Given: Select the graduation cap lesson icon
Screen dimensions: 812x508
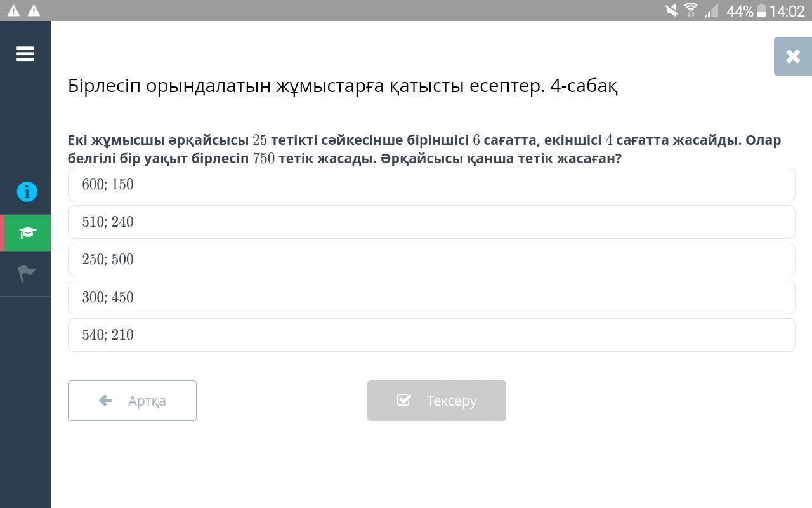Looking at the screenshot, I should click(27, 233).
